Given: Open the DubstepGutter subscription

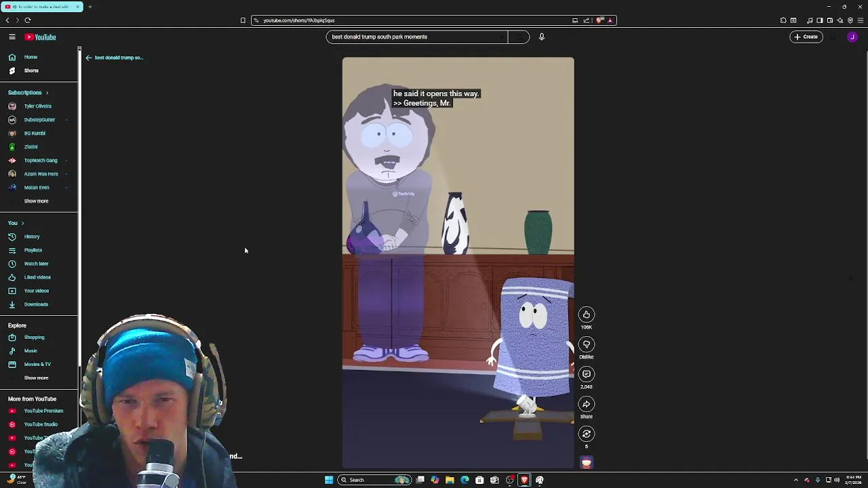Looking at the screenshot, I should click(x=39, y=120).
